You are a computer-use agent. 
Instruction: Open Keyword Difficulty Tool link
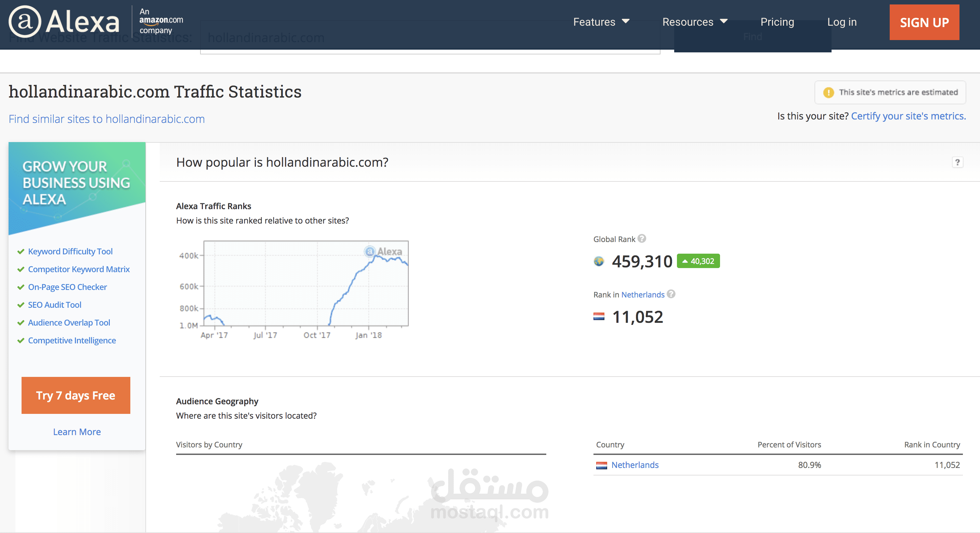click(70, 251)
